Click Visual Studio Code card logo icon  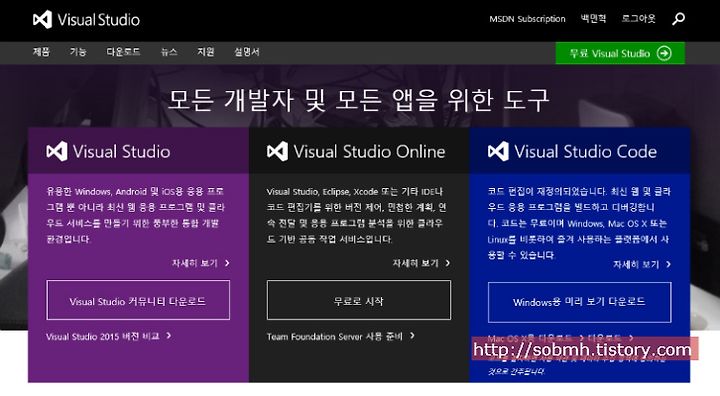498,151
